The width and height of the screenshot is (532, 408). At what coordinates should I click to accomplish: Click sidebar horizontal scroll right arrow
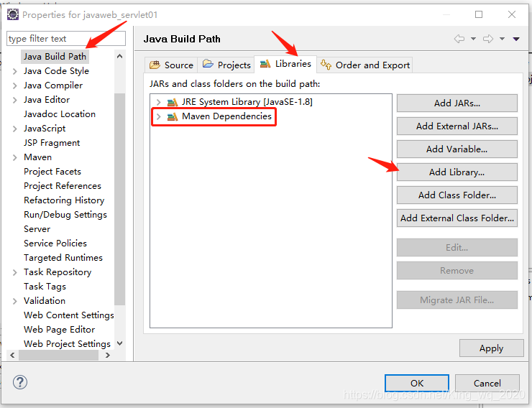coord(108,355)
